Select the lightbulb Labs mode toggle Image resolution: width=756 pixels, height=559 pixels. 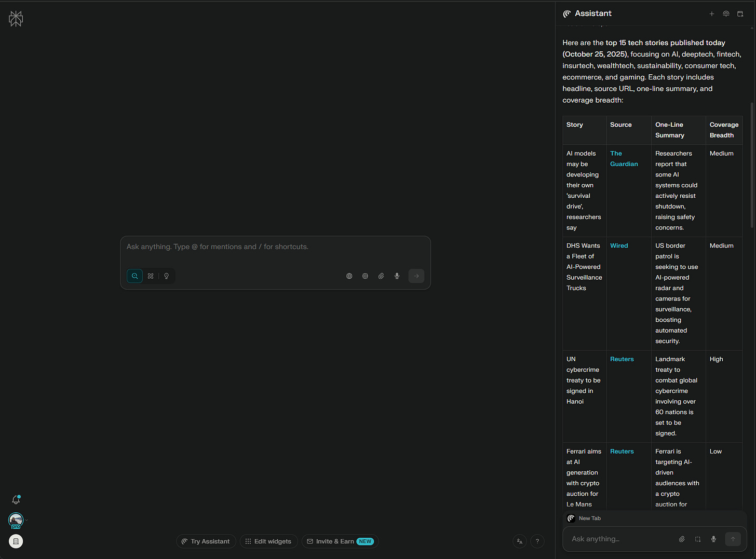coord(167,276)
